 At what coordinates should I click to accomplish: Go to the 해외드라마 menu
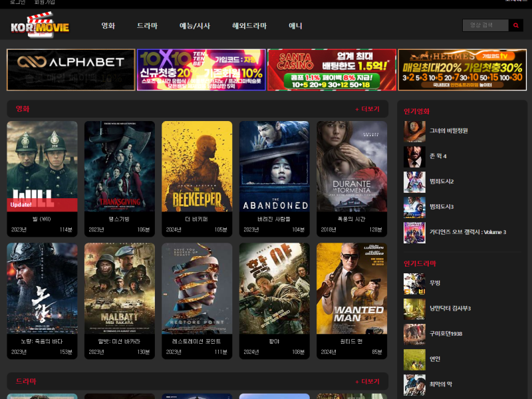[249, 26]
